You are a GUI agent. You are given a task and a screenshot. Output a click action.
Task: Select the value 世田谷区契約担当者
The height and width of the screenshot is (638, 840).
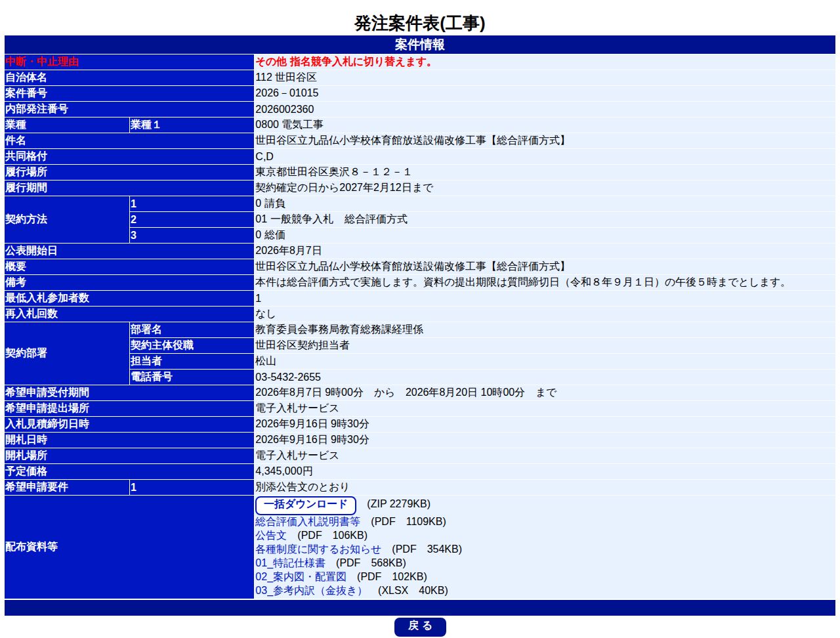303,345
